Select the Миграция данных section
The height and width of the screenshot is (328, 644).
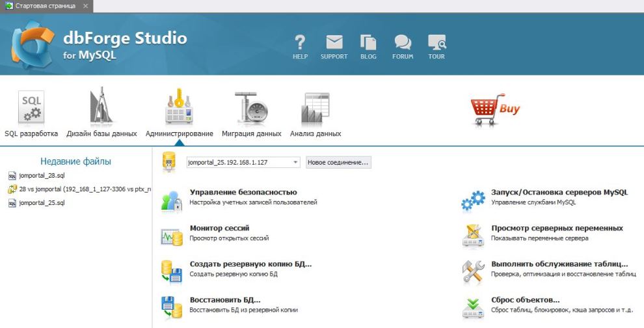(x=251, y=115)
